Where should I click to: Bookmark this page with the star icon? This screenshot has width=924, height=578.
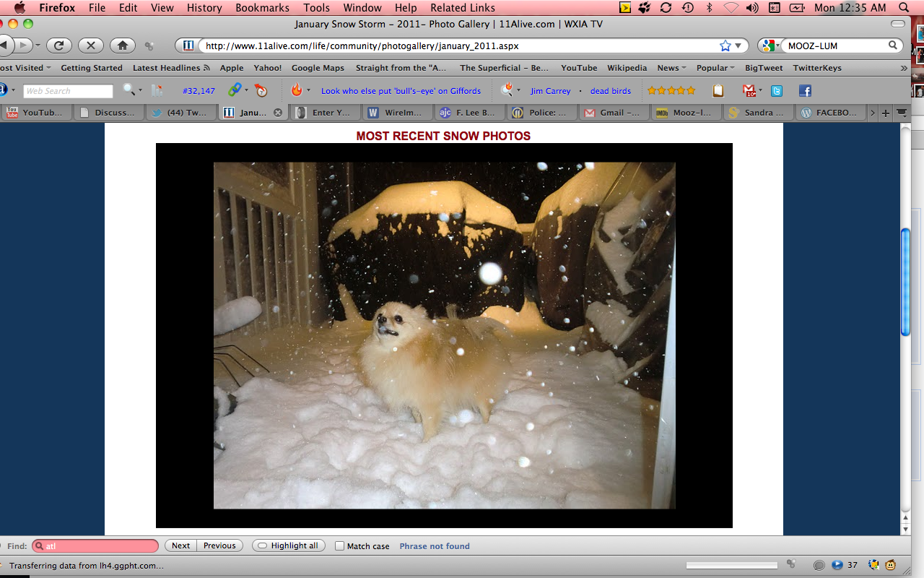coord(725,46)
